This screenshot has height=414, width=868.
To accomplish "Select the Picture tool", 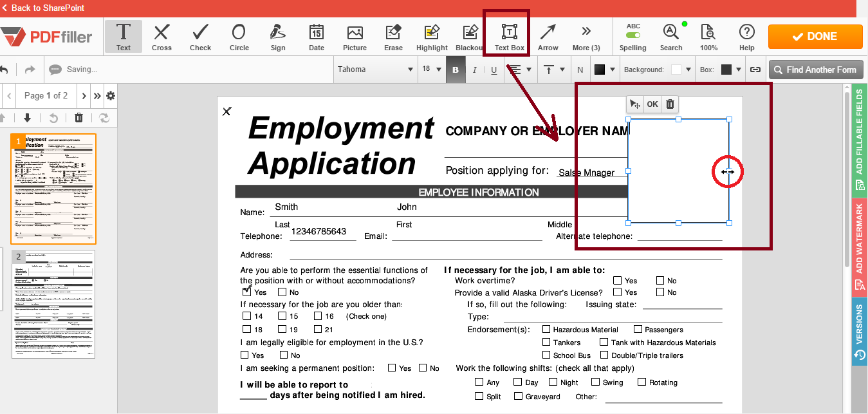I will click(355, 37).
